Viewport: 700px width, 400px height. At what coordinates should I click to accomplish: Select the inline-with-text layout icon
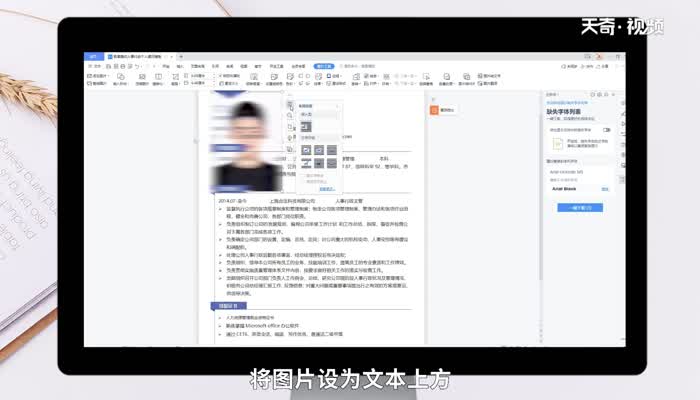pos(306,126)
